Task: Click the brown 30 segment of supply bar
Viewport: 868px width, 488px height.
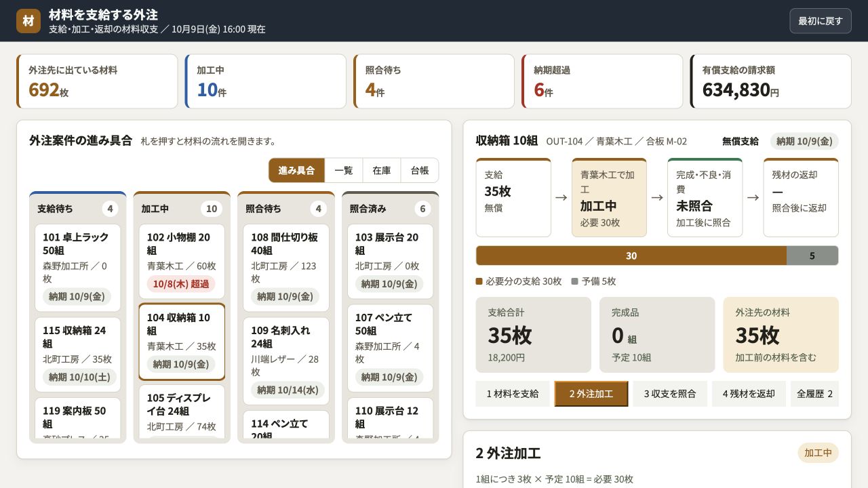Action: click(x=631, y=256)
